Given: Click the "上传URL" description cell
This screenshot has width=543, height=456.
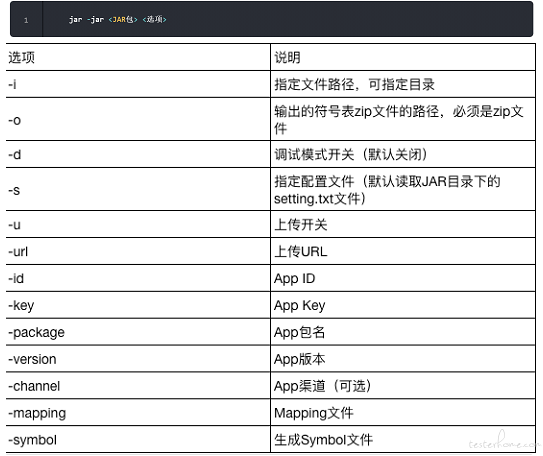Looking at the screenshot, I should (403, 251).
